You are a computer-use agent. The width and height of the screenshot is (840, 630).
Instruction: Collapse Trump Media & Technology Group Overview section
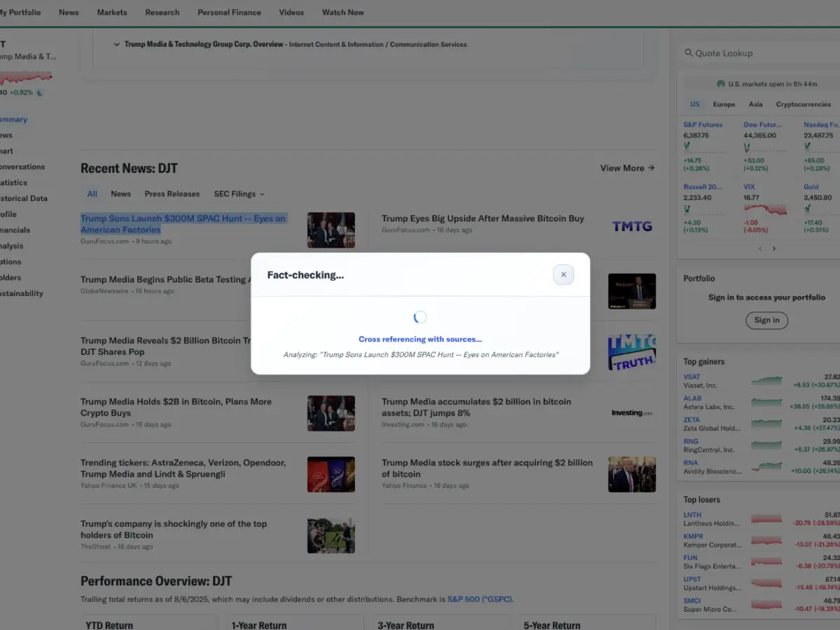(117, 44)
